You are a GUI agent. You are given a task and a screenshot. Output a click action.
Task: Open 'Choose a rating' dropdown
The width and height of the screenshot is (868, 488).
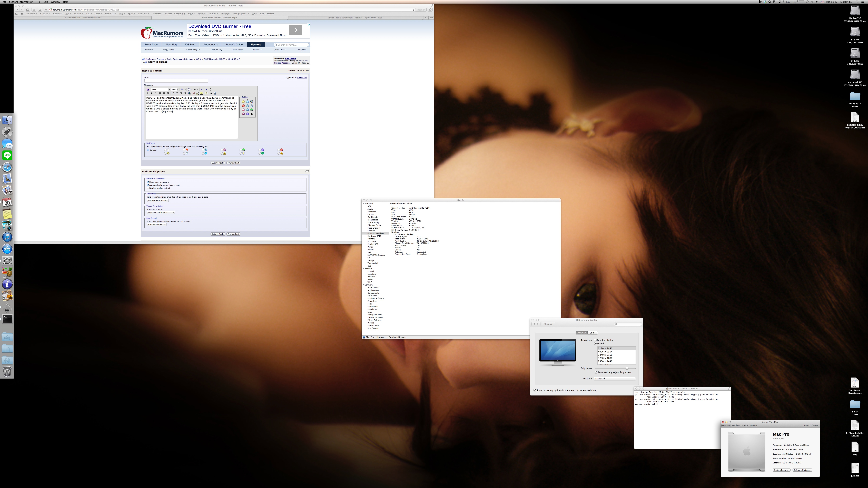(x=156, y=224)
